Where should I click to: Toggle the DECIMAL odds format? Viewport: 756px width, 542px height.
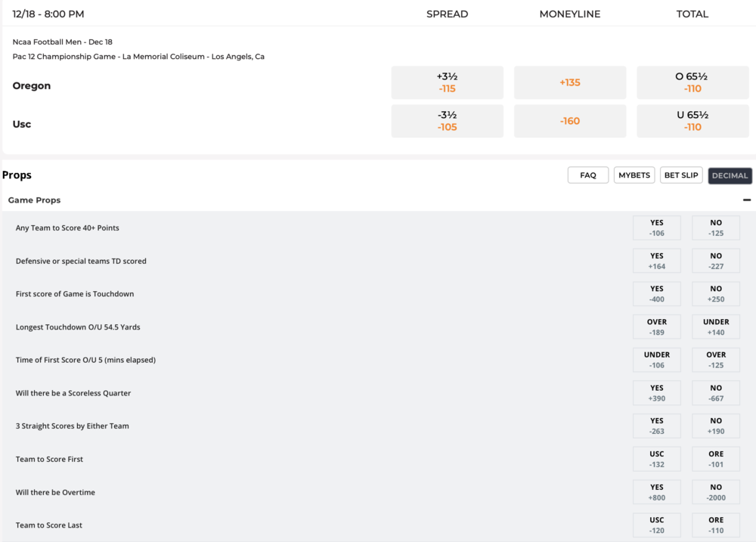[x=730, y=175]
